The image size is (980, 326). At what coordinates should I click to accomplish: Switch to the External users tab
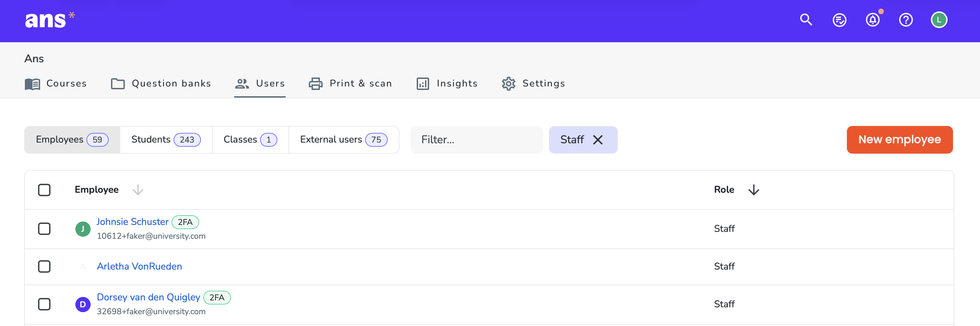point(343,140)
